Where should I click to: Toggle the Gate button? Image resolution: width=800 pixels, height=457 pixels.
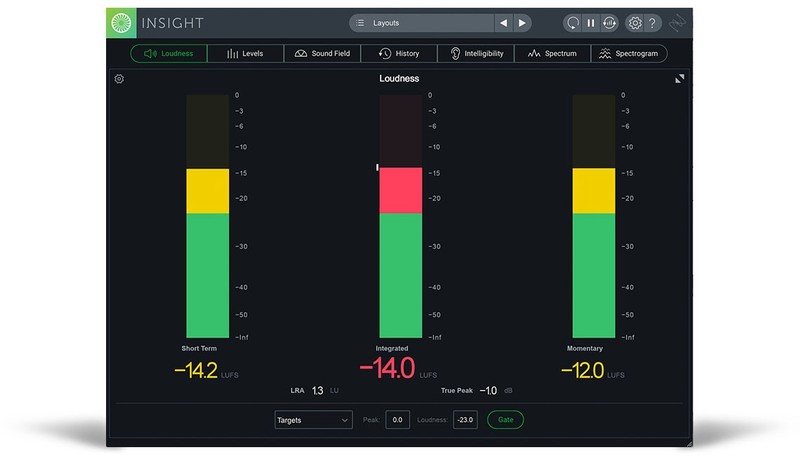(x=506, y=420)
